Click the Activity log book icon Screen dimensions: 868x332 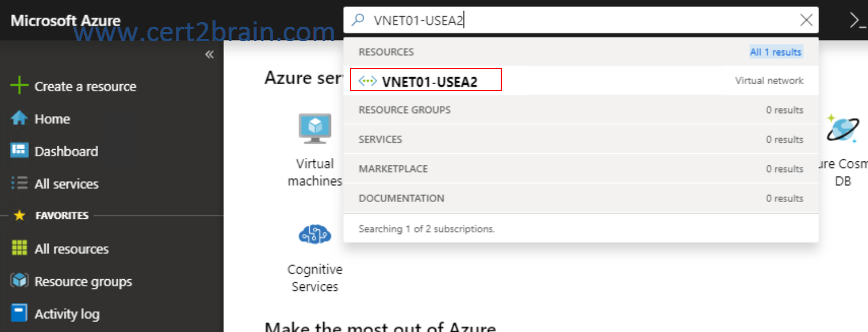pyautogui.click(x=19, y=313)
